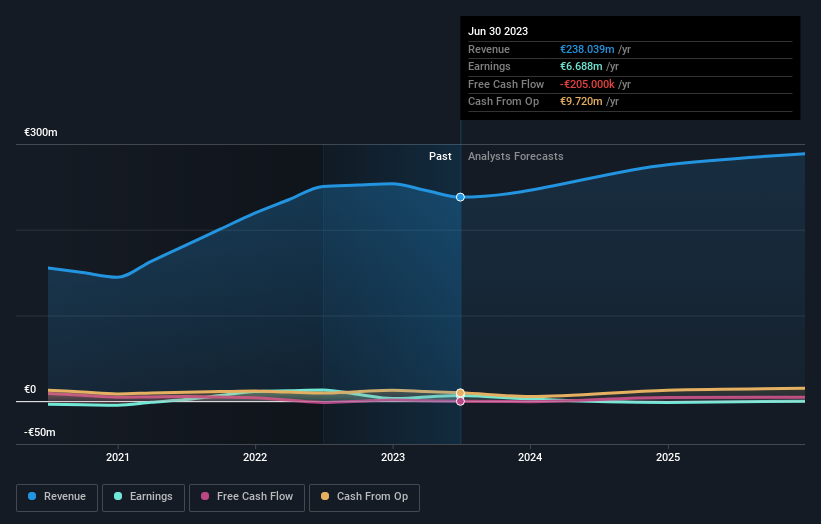This screenshot has width=821, height=524.
Task: Click the €6.688m earnings value
Action: pos(581,66)
